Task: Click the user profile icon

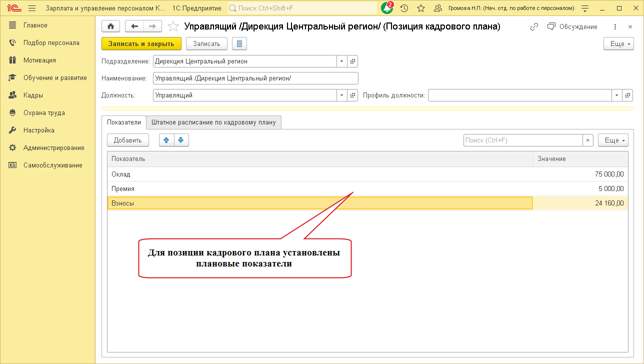Action: [x=438, y=8]
